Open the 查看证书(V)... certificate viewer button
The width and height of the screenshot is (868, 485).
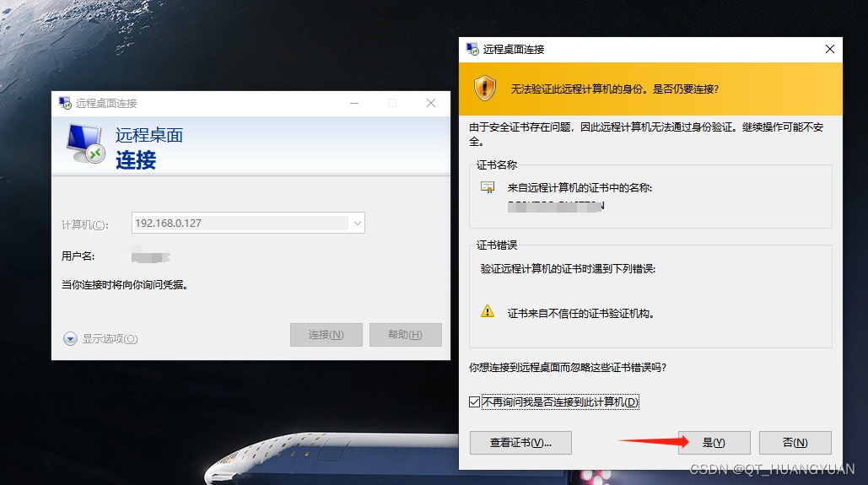point(520,442)
